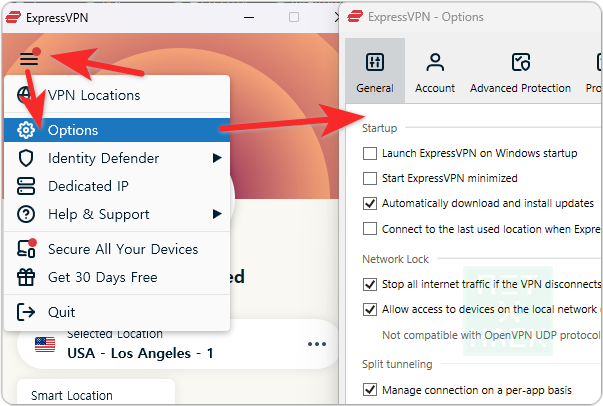Click the Identity Defender shield icon
603x406 pixels.
coord(28,158)
